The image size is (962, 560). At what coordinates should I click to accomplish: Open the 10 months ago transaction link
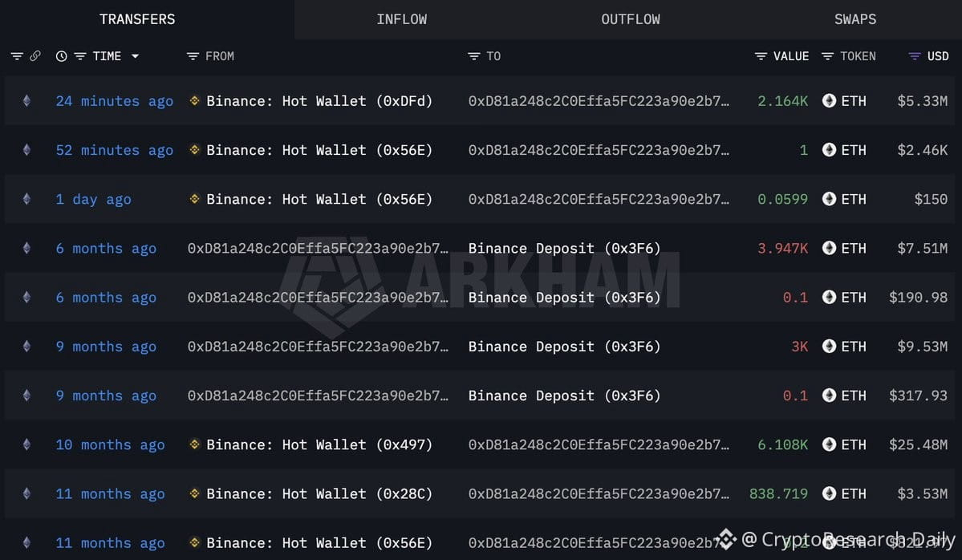[111, 444]
